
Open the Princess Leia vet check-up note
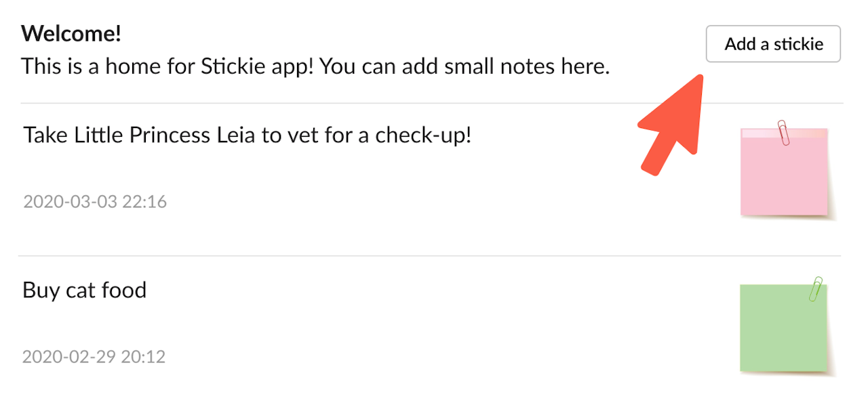point(247,135)
